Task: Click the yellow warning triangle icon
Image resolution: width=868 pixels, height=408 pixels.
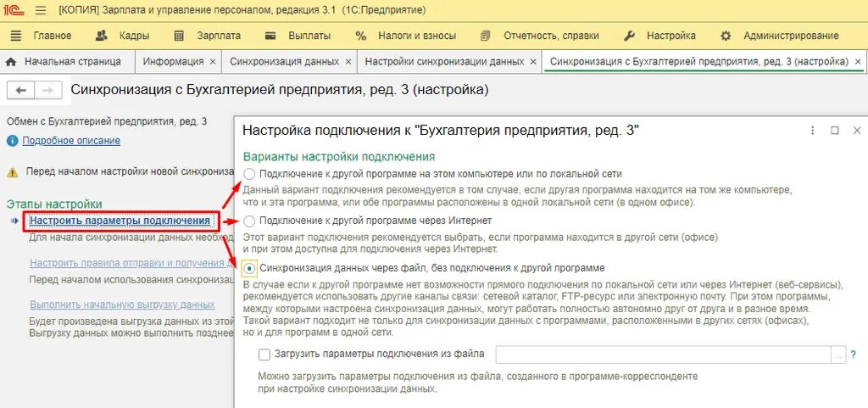Action: pos(12,172)
